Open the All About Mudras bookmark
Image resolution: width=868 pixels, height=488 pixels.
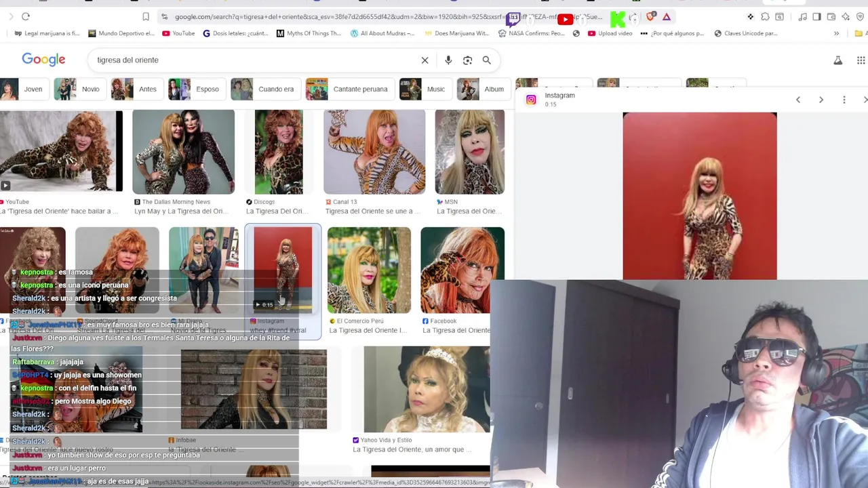(x=382, y=33)
